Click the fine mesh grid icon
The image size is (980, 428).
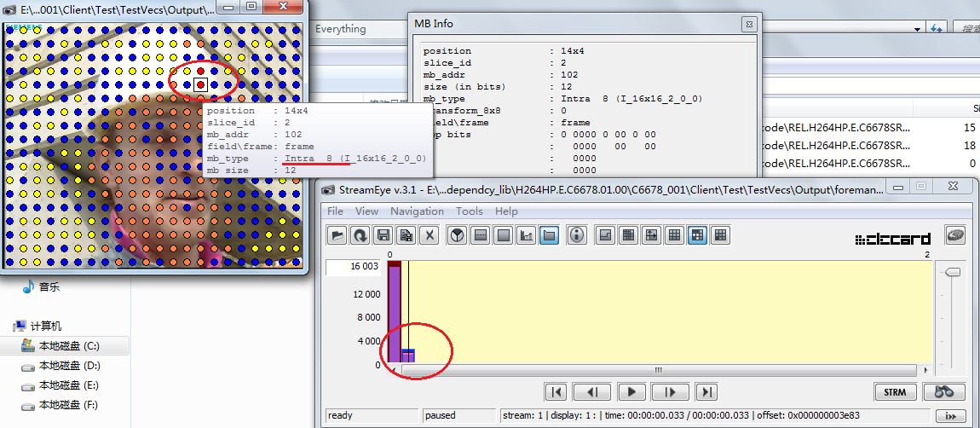point(628,235)
